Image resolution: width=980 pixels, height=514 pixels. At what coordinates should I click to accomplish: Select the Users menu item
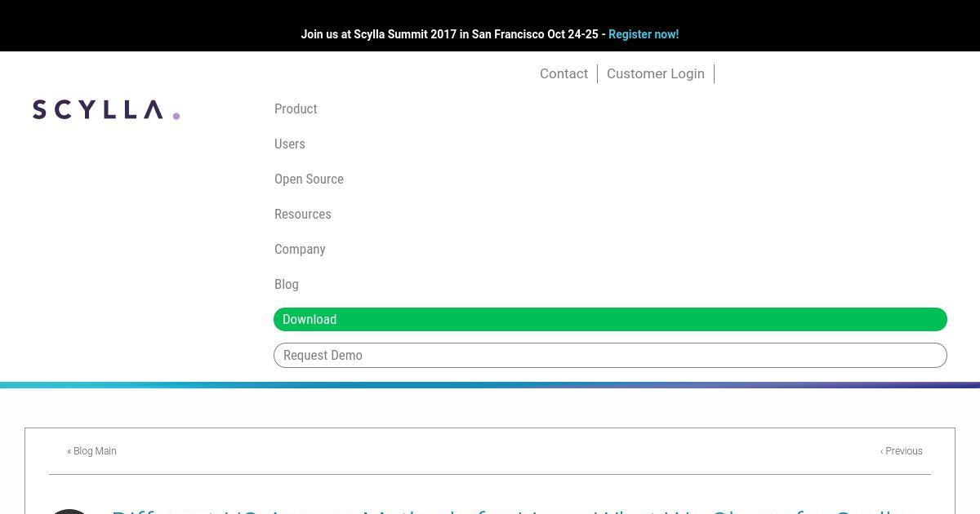[290, 144]
